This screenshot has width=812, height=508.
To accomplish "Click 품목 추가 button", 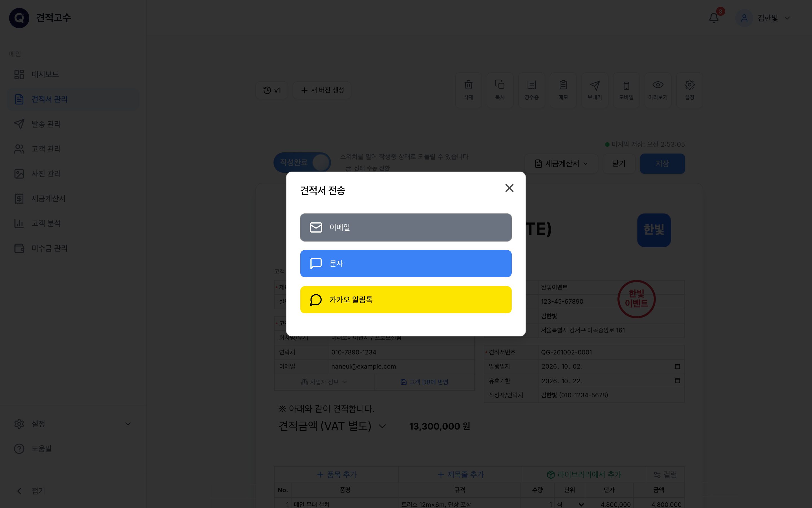I will pos(337,474).
